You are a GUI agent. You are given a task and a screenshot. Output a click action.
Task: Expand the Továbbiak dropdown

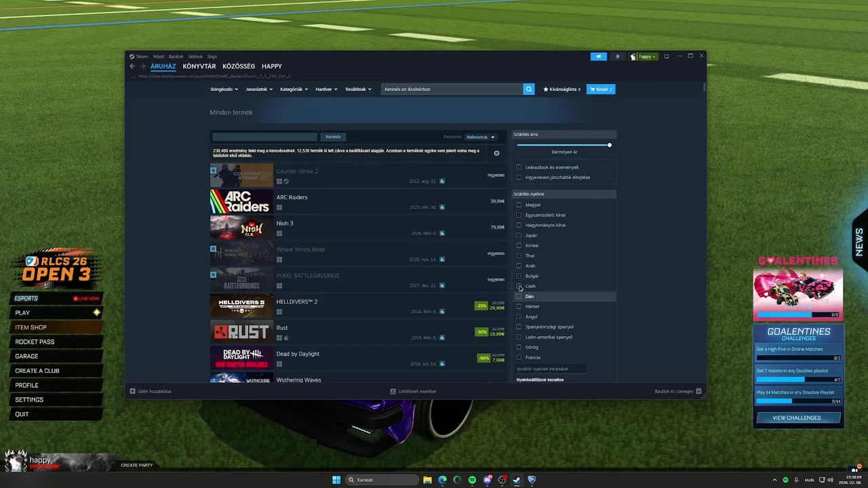(x=358, y=89)
